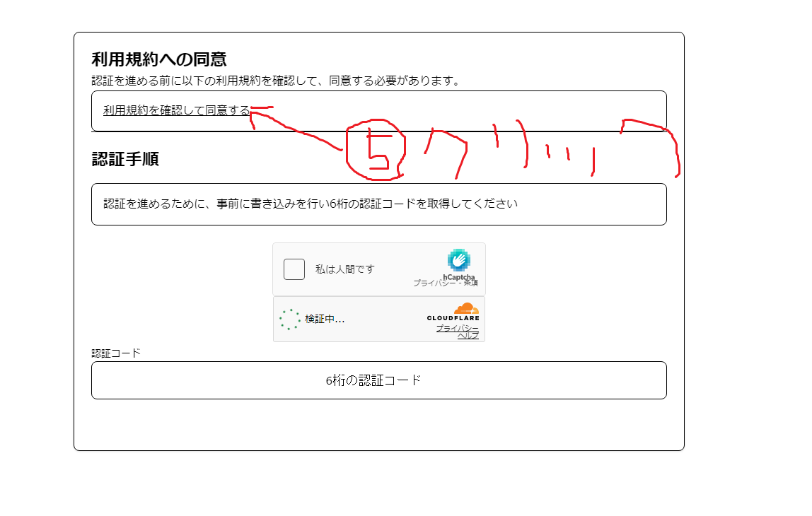Click the green verification spinner icon

(x=290, y=319)
